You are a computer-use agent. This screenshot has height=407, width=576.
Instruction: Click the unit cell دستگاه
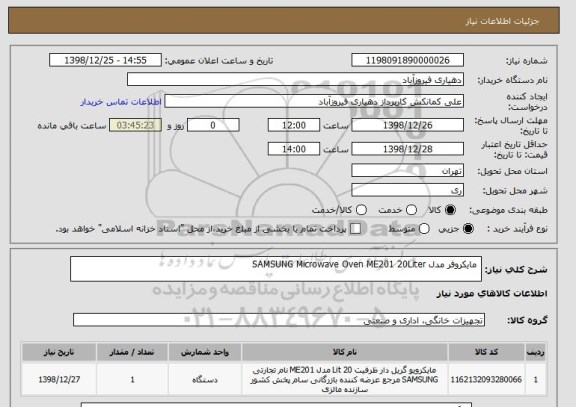pos(205,379)
